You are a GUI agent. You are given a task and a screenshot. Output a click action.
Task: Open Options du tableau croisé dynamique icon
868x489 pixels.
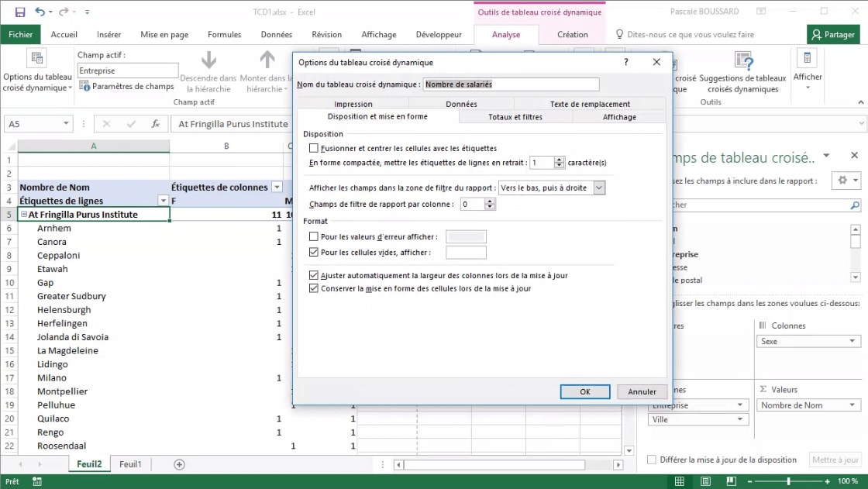[37, 57]
